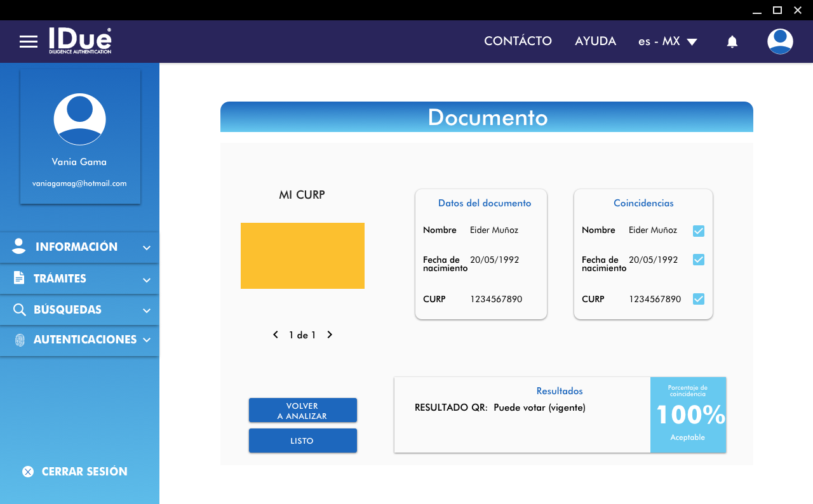Viewport: 813px width, 504px height.
Task: Click the magnifier icon beside Búsquedas
Action: [x=20, y=310]
